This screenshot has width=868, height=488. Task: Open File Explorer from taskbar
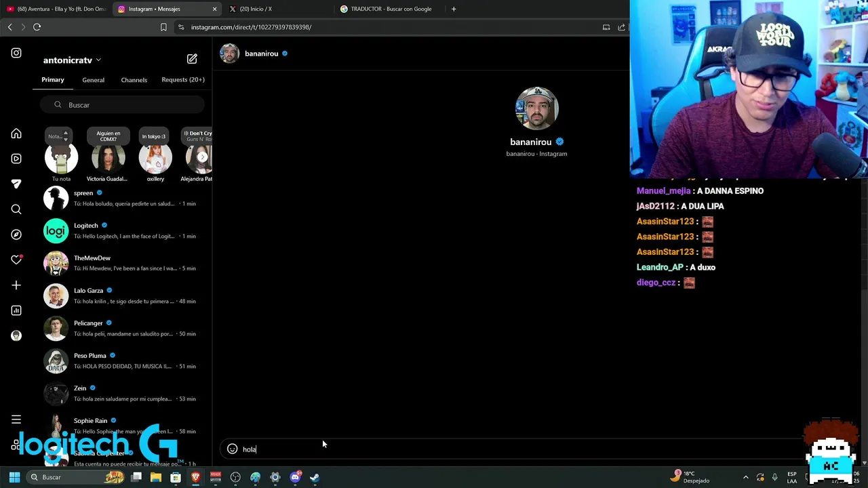(156, 477)
